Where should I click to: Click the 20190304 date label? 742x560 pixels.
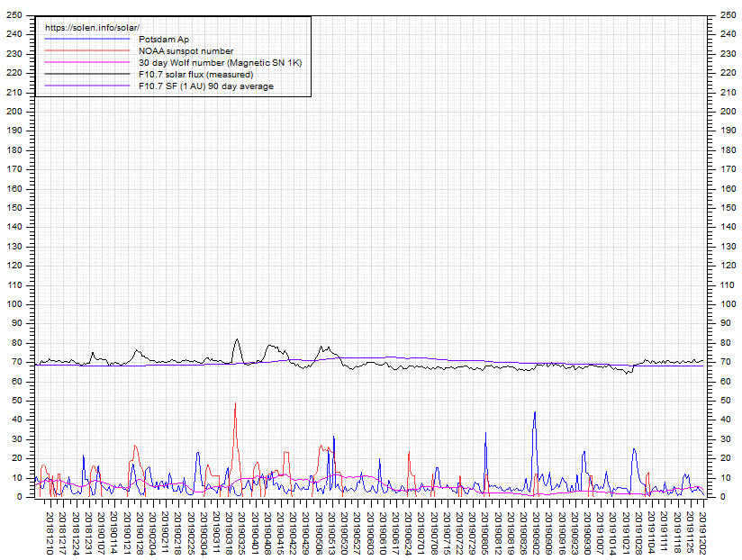(204, 533)
